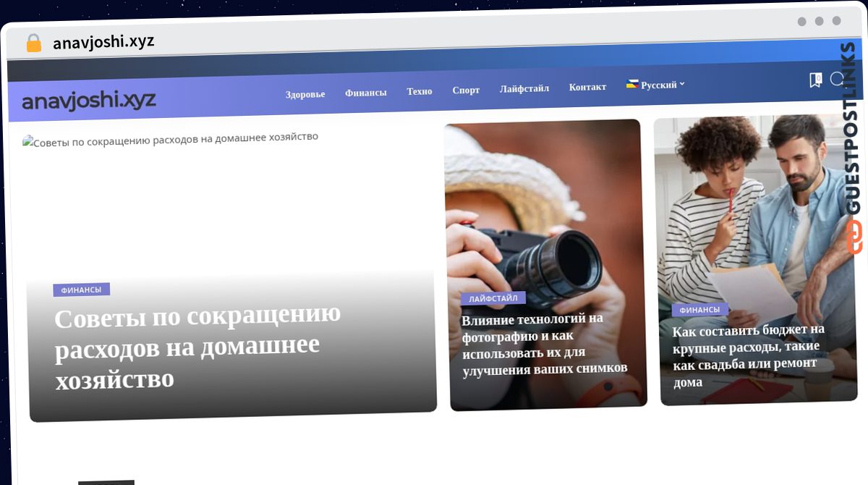Open the Финансы menu item
This screenshot has width=868, height=485.
[366, 93]
